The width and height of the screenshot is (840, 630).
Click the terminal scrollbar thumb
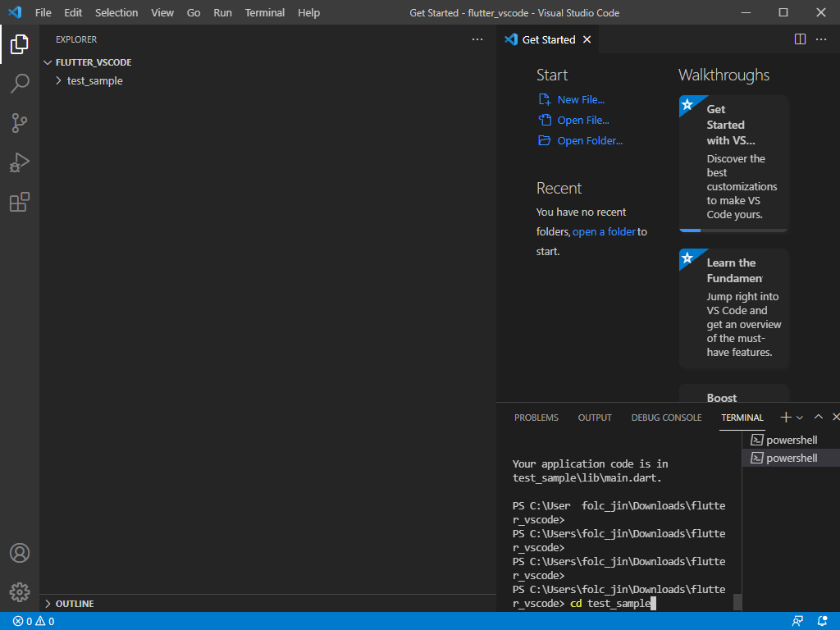coord(737,601)
